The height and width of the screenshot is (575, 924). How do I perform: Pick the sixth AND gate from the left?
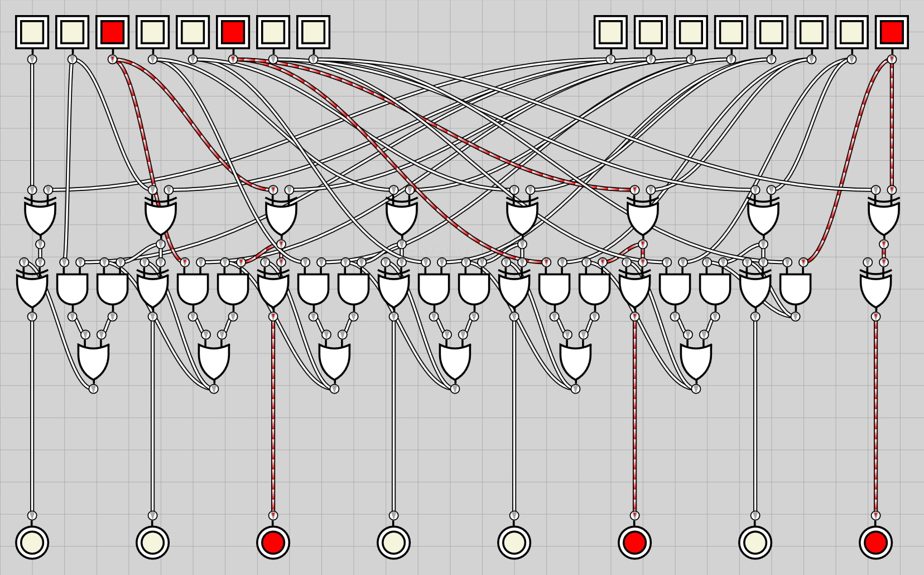coord(353,289)
